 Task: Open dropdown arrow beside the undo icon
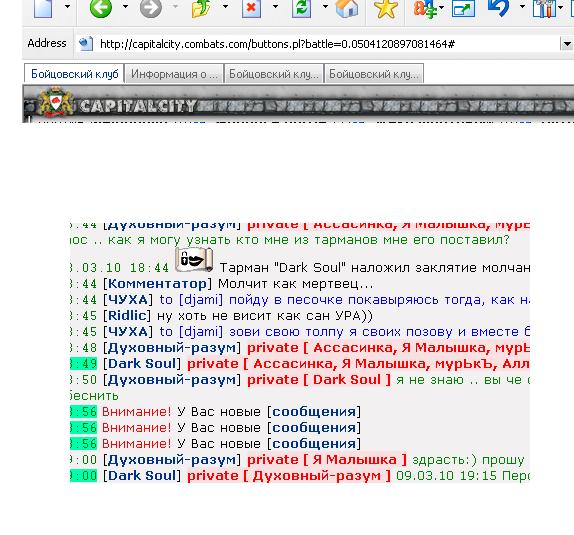[522, 6]
